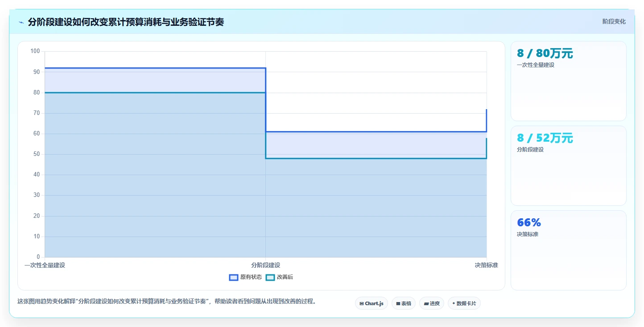Click the y-axis value 100
The height and width of the screenshot is (327, 644).
(35, 51)
